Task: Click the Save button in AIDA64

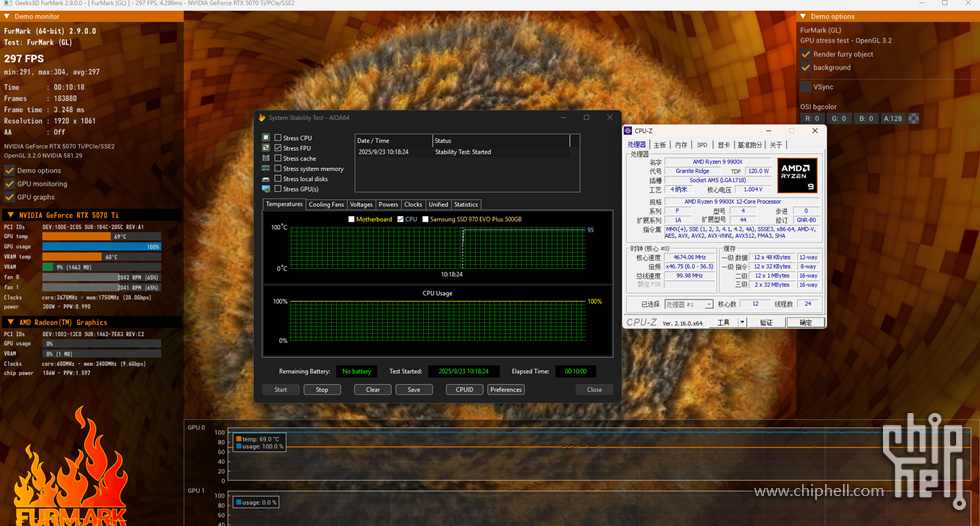Action: pyautogui.click(x=414, y=389)
